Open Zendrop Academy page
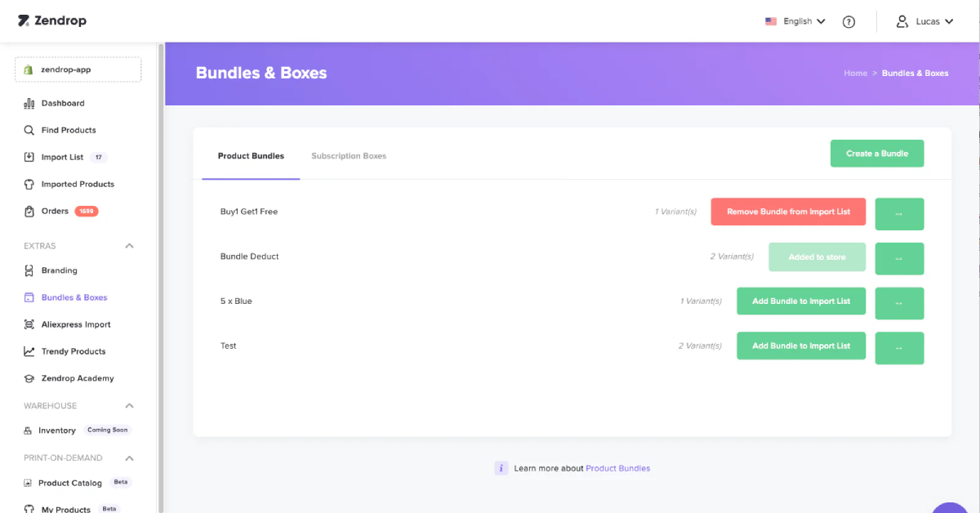Screen dimensions: 980x513 [78, 378]
